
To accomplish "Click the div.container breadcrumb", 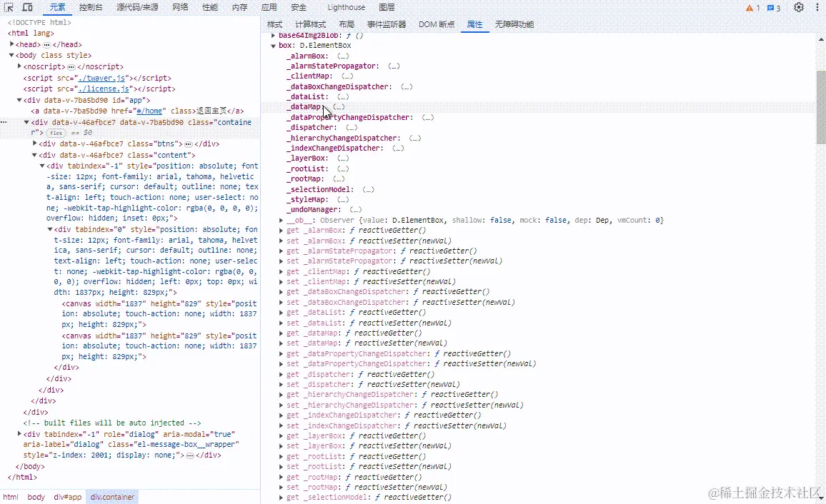I will (x=112, y=497).
